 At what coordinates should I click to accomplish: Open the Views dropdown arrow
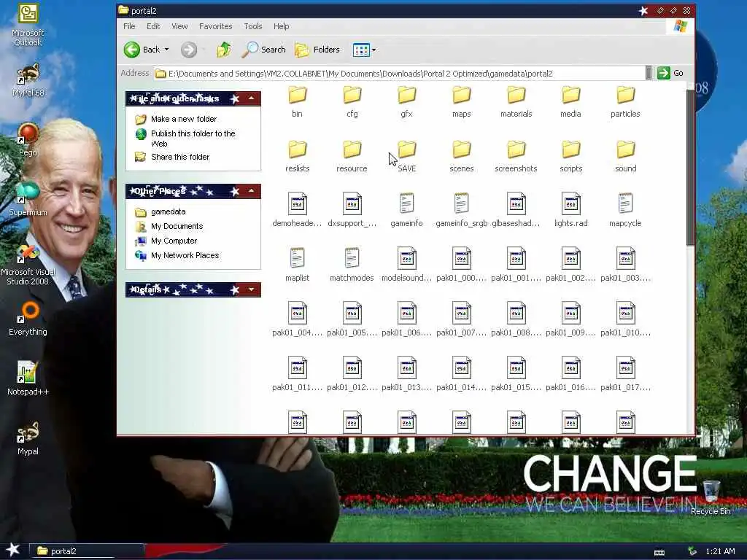(x=374, y=50)
